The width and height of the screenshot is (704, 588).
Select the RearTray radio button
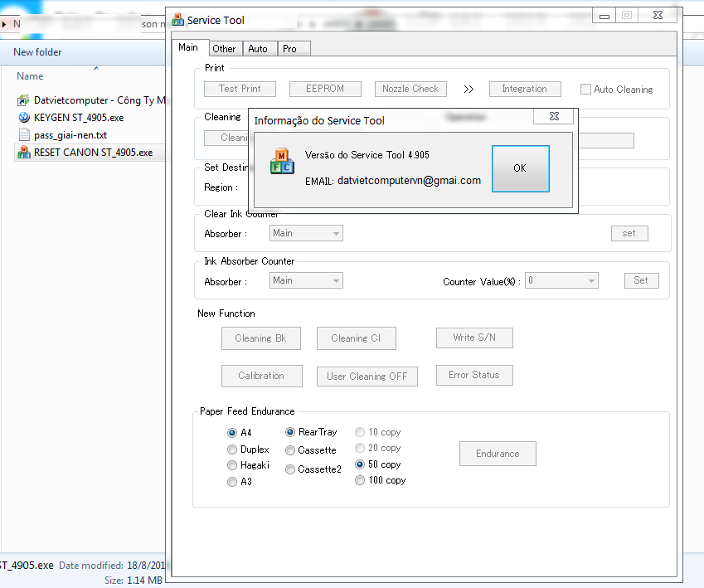pos(290,432)
